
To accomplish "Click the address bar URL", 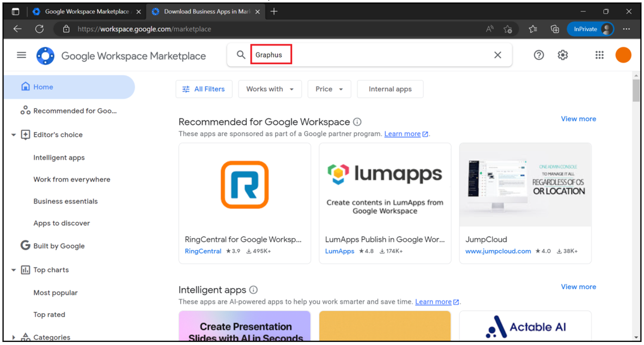I will (144, 29).
